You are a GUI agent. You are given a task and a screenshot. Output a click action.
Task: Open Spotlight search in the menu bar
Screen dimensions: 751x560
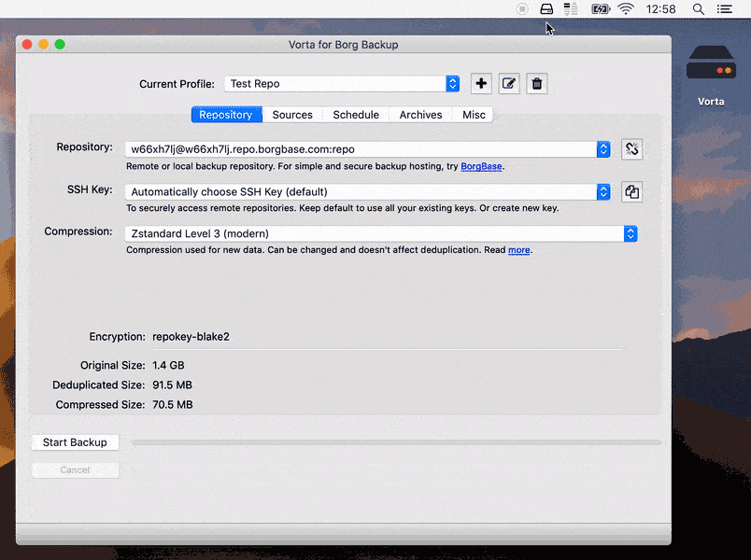coord(699,9)
